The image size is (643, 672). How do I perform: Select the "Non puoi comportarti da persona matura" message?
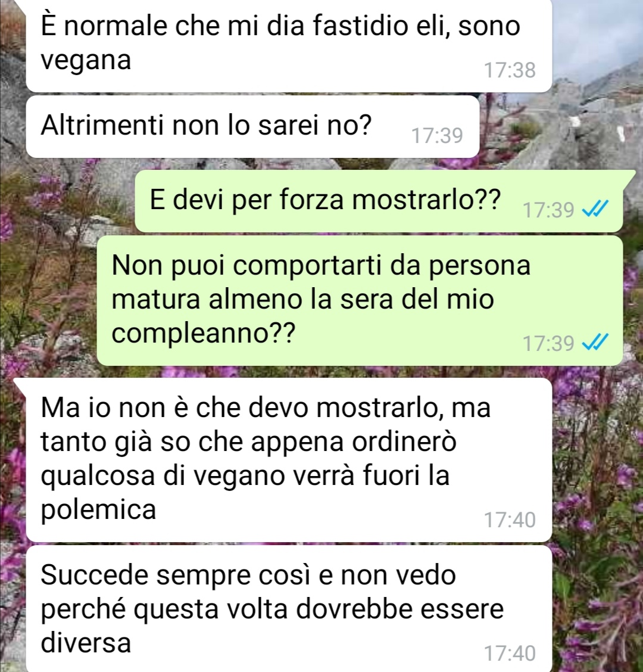(x=360, y=300)
